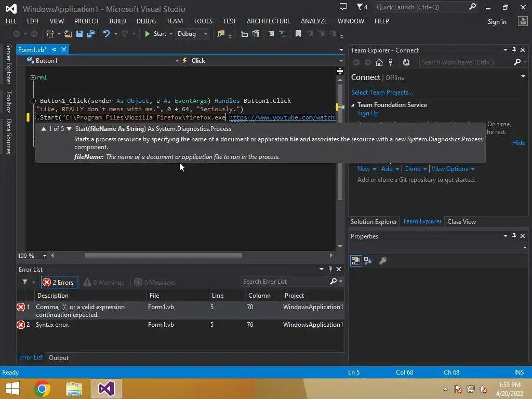Click the Property Pages wrench icon
The width and height of the screenshot is (532, 399).
pyautogui.click(x=383, y=261)
